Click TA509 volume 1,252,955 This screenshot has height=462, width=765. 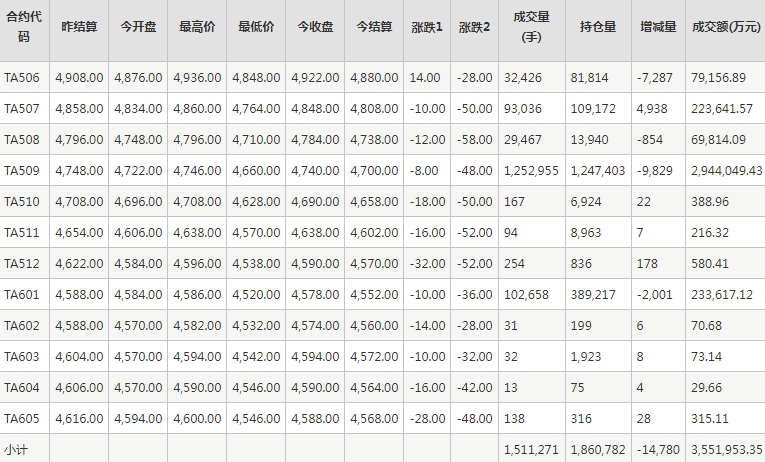point(531,171)
